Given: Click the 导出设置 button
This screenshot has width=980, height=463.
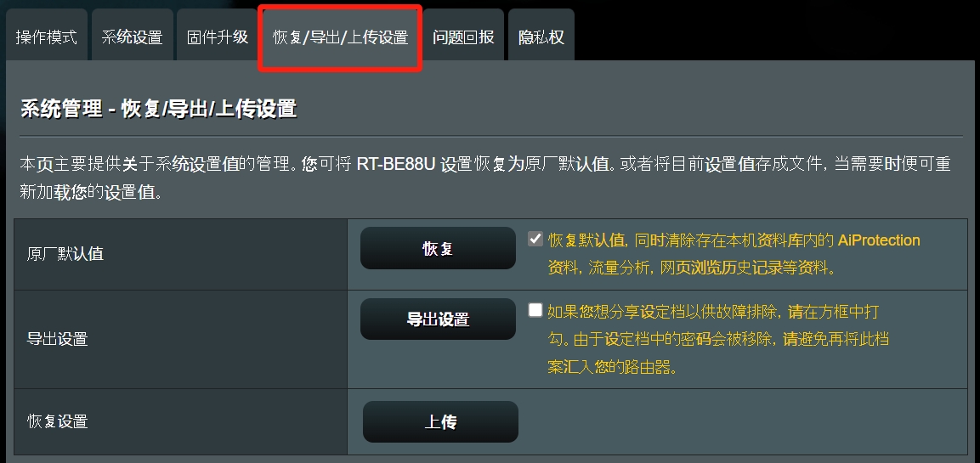Looking at the screenshot, I should pyautogui.click(x=438, y=319).
